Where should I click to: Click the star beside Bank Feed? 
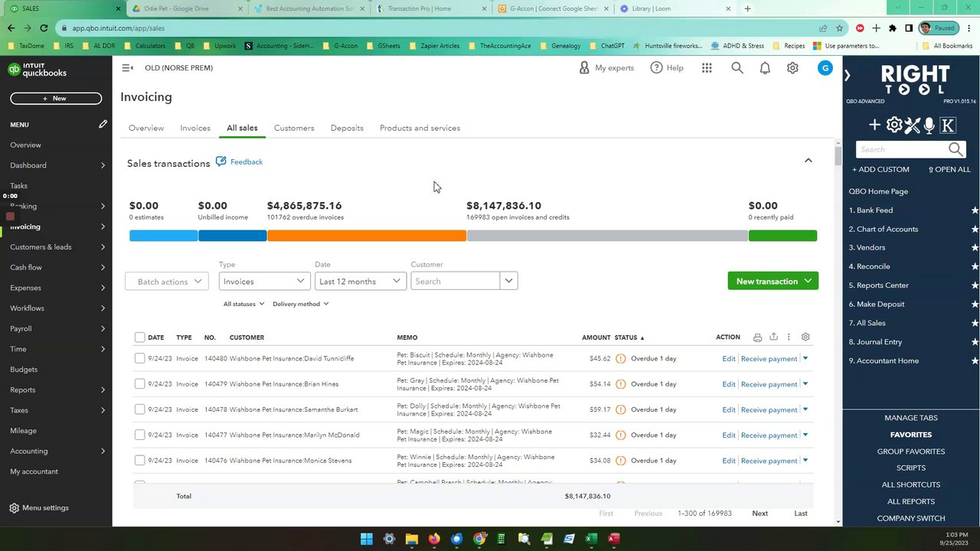point(975,210)
